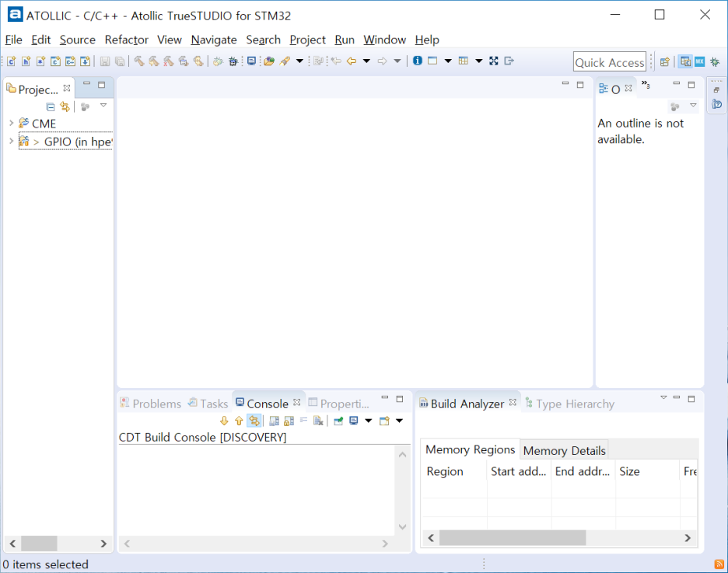Open the Open Console dropdown arrow
Screen dimensions: 728x573
pos(399,421)
